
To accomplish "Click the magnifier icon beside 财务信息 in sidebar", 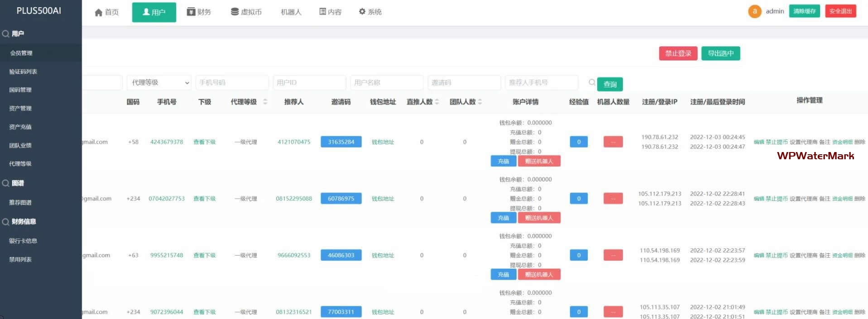I will 5,222.
